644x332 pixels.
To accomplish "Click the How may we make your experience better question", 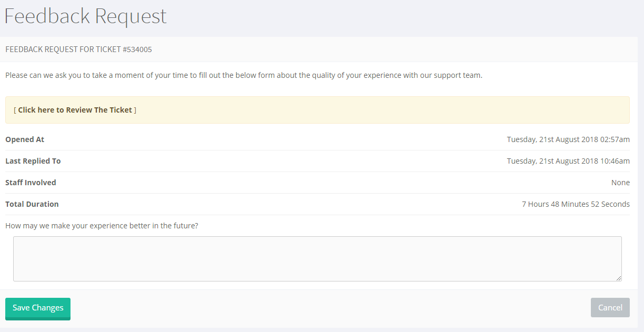I will pos(102,226).
